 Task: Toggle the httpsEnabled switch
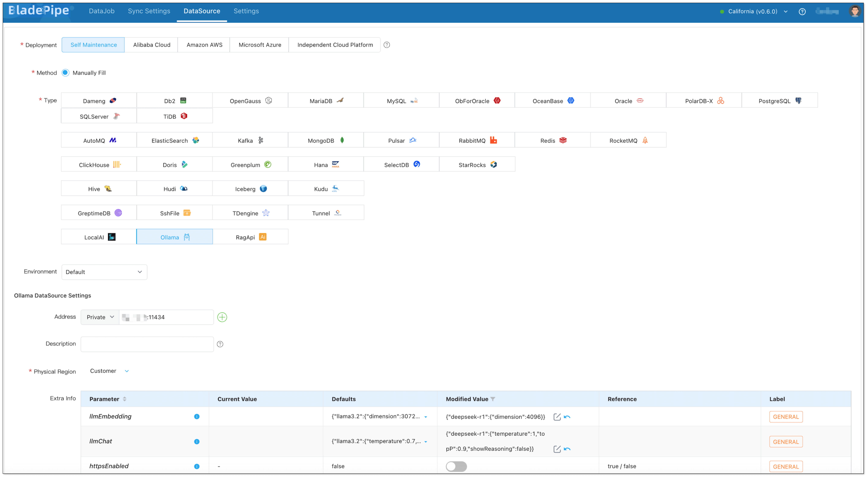coord(456,466)
